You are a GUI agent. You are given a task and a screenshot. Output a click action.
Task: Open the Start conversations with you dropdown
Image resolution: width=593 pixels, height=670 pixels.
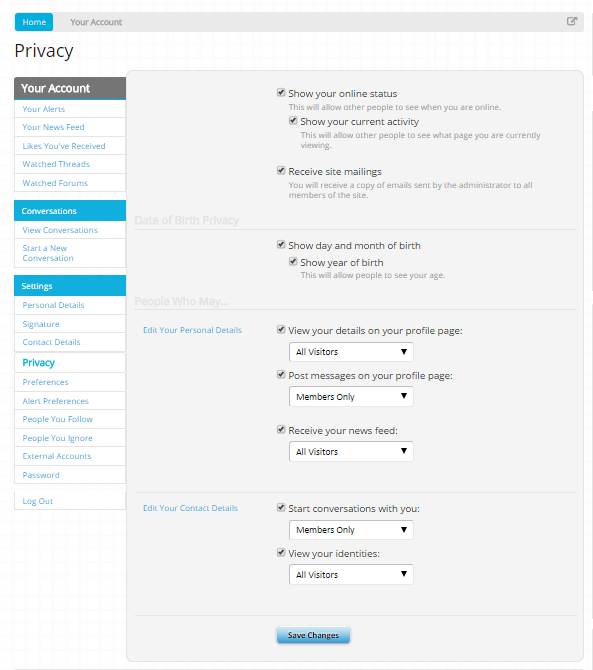pyautogui.click(x=351, y=530)
